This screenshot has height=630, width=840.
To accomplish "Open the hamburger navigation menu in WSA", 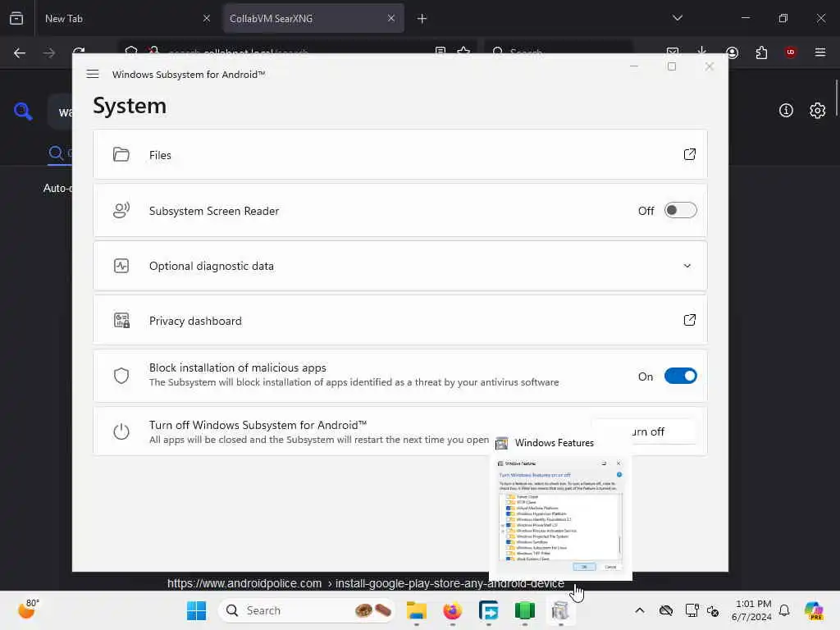I will [92, 74].
